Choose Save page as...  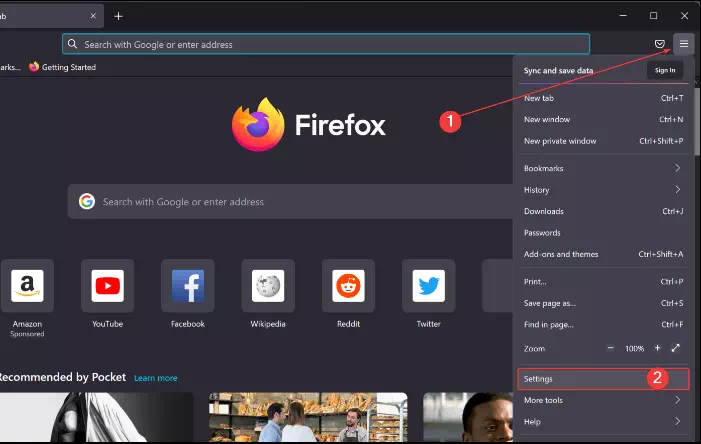[603, 303]
